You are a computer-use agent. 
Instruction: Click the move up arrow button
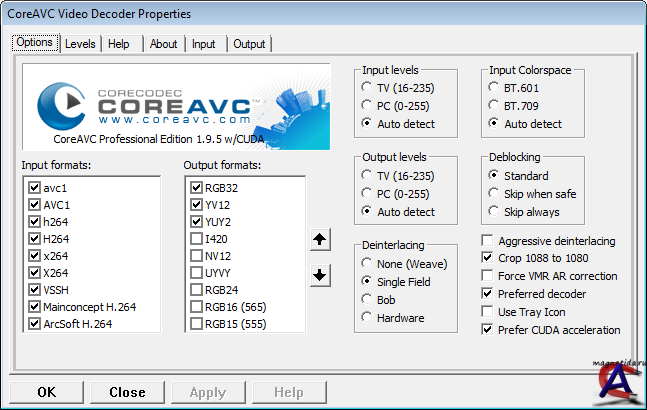320,239
